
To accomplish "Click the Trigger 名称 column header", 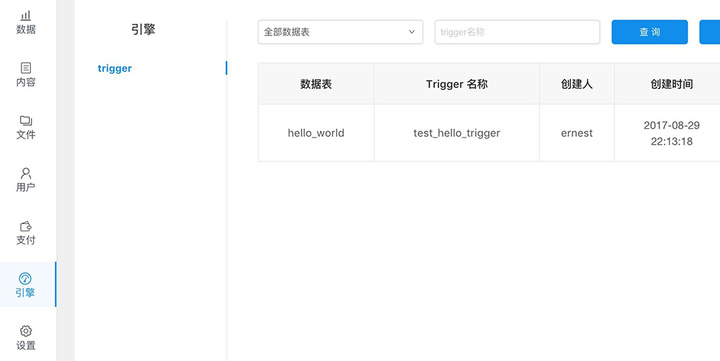I will pos(457,84).
